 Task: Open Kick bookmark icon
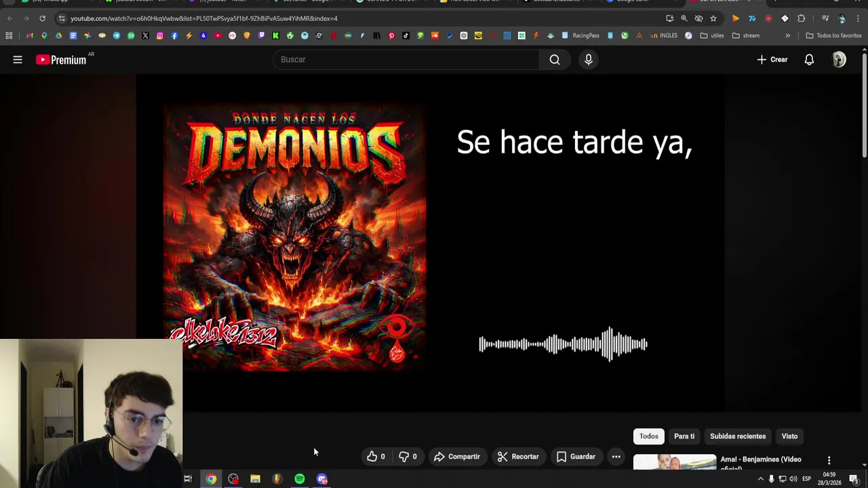[275, 35]
